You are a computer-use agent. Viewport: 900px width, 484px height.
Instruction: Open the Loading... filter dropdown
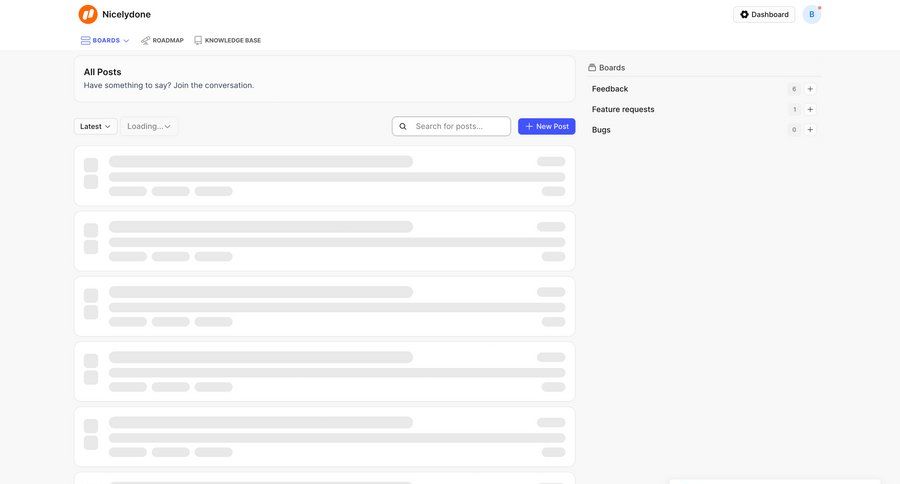coord(149,126)
